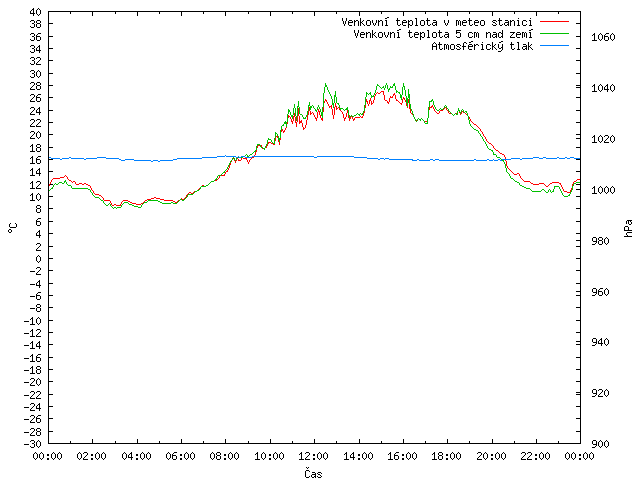Click the pressure axis label '940'

pos(600,342)
